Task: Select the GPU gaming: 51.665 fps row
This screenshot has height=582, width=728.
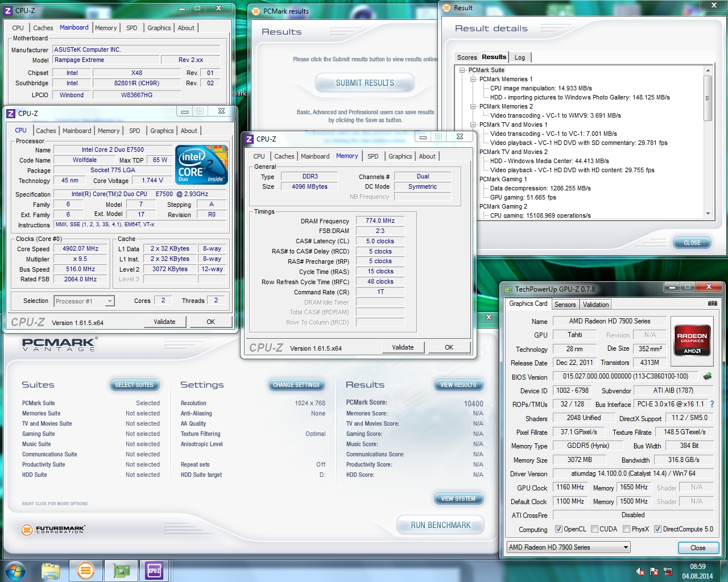Action: [523, 197]
